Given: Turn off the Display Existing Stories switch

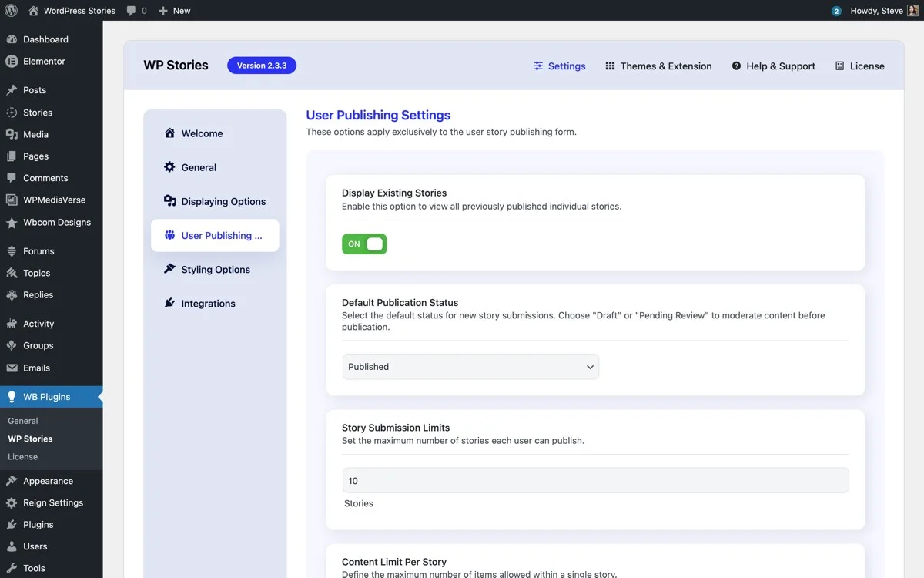Looking at the screenshot, I should pos(363,243).
